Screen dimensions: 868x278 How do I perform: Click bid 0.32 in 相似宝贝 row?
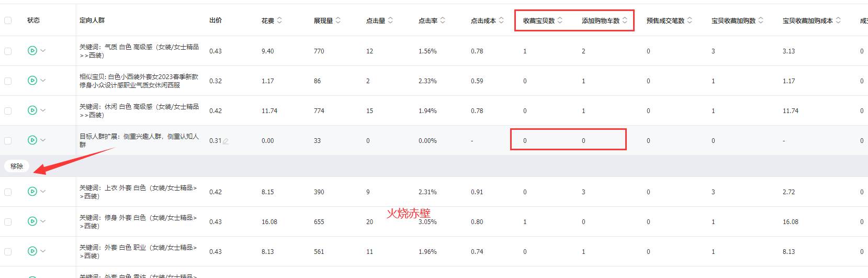216,81
